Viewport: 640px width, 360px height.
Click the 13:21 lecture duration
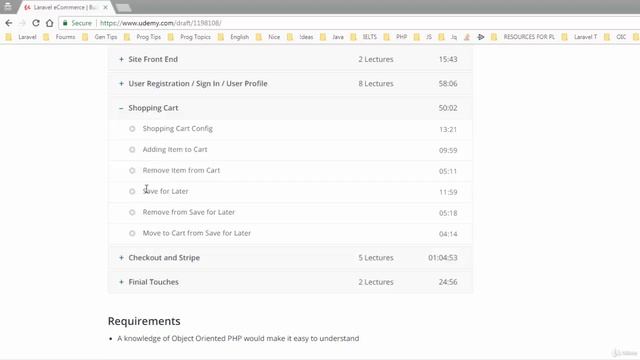(448, 129)
